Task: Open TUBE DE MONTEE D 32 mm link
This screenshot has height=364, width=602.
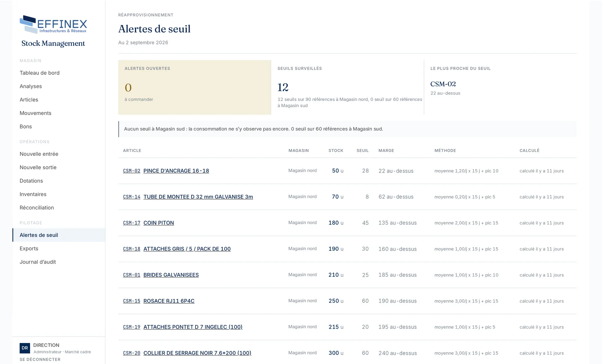Action: pos(198,197)
